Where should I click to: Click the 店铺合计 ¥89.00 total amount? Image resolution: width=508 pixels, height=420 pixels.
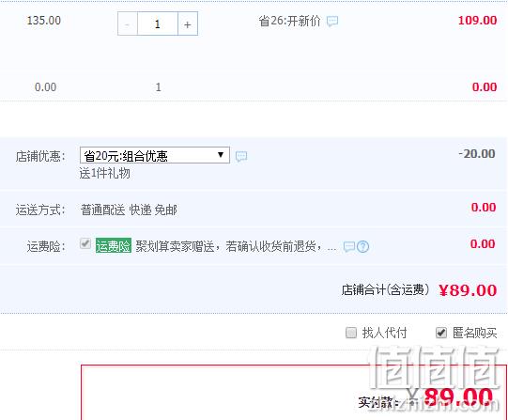[x=468, y=290]
